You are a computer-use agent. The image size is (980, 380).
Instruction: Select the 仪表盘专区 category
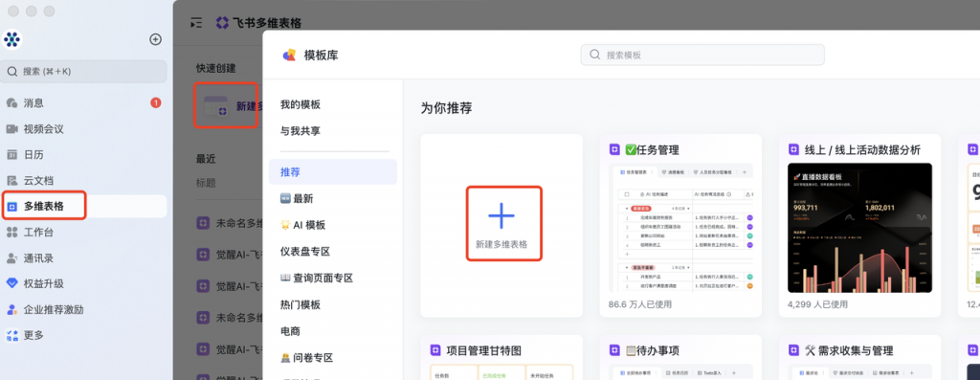click(x=332, y=251)
